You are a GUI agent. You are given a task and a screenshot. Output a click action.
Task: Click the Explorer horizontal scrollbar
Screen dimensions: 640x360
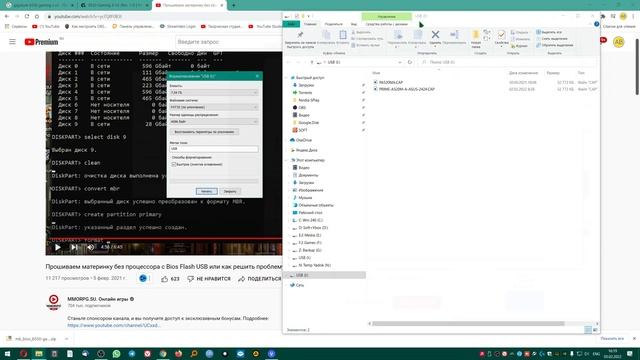[468, 324]
